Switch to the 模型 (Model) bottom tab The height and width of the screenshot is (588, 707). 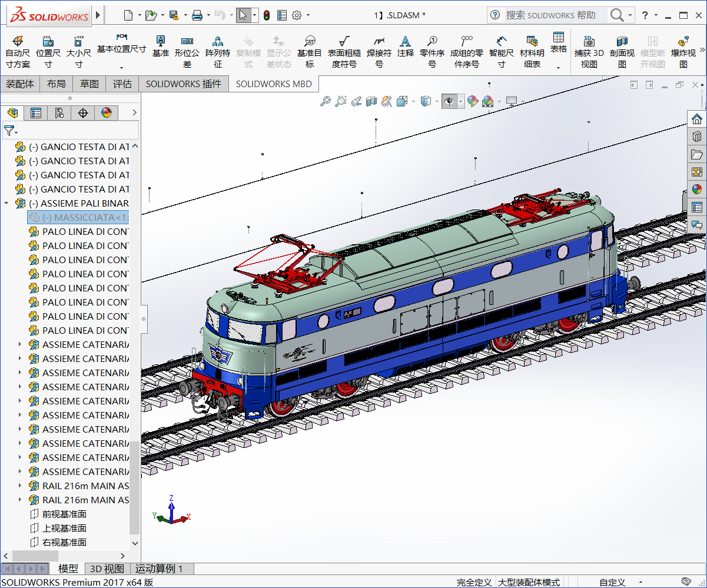pos(68,569)
